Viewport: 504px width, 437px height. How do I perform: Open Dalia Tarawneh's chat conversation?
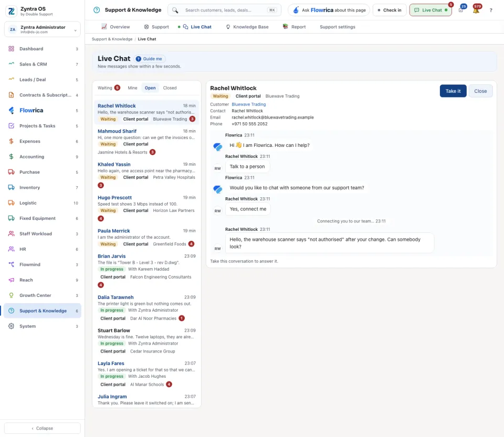[x=146, y=308]
